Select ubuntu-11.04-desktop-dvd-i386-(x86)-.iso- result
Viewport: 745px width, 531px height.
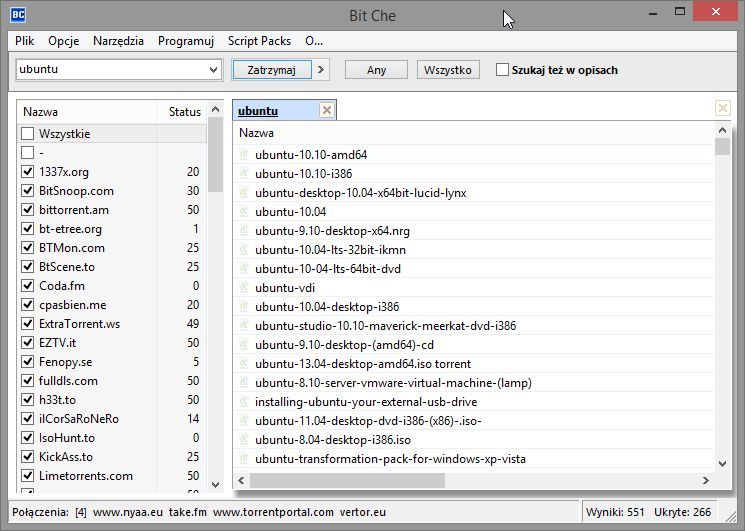point(474,421)
